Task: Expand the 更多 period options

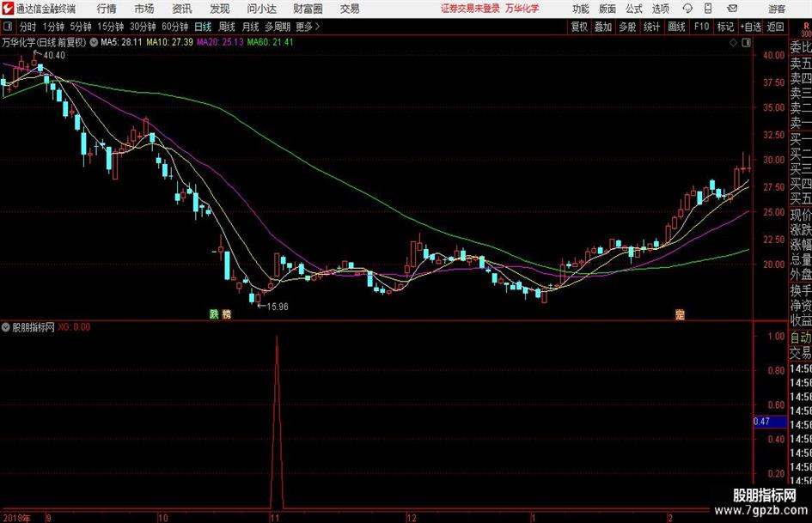Action: coord(308,27)
